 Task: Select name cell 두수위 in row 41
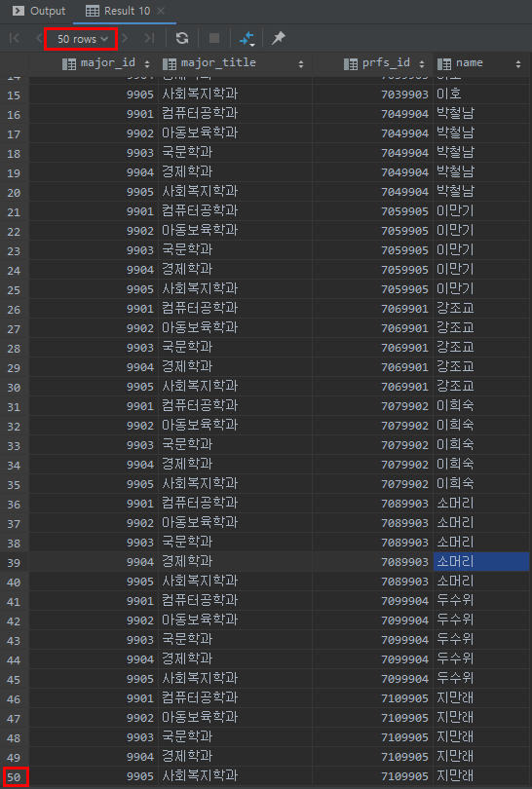point(481,600)
